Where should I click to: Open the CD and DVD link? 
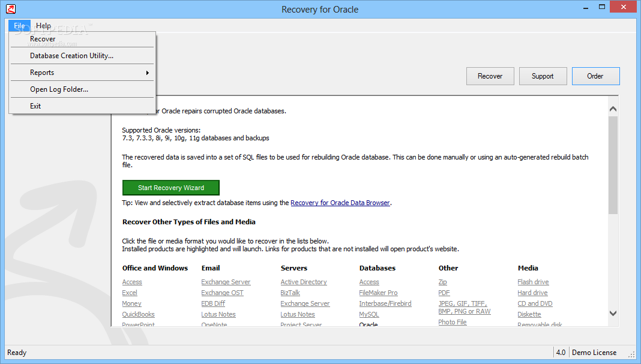(x=535, y=303)
